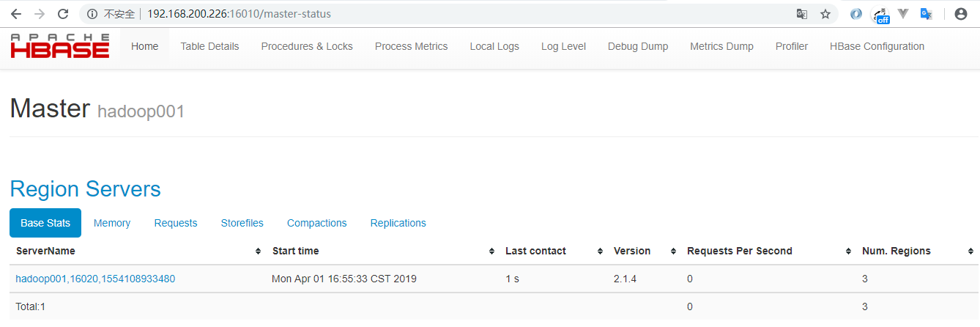Open the hadoop001,16020,1554108933480 server link
This screenshot has width=980, height=327.
coord(95,279)
